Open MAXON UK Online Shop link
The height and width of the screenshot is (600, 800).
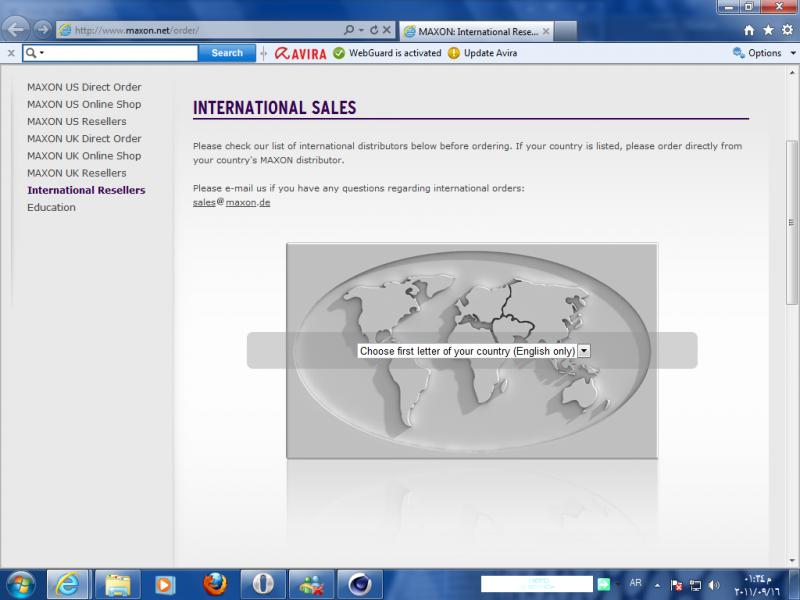[84, 156]
